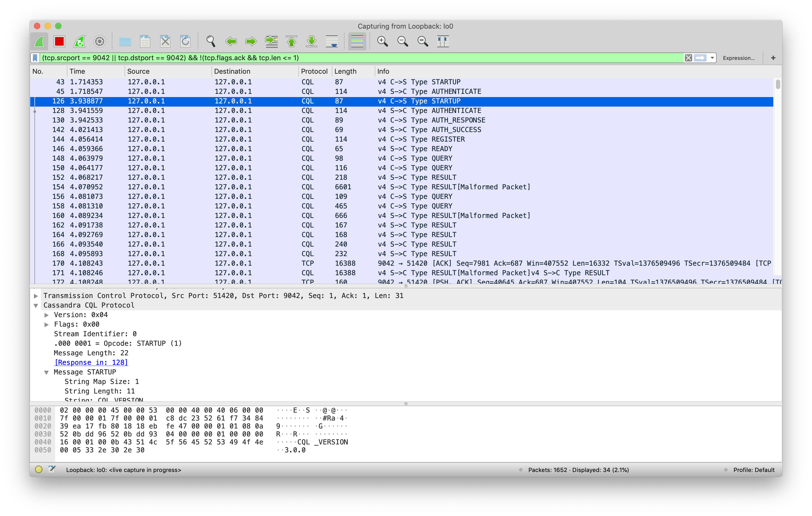Go to the first packet
Screen dimensions: 812x516
(292, 41)
